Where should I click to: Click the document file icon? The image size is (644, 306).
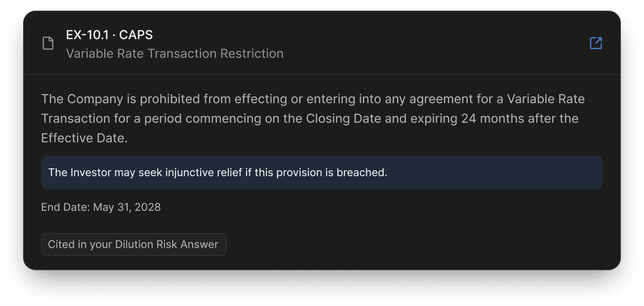point(48,44)
